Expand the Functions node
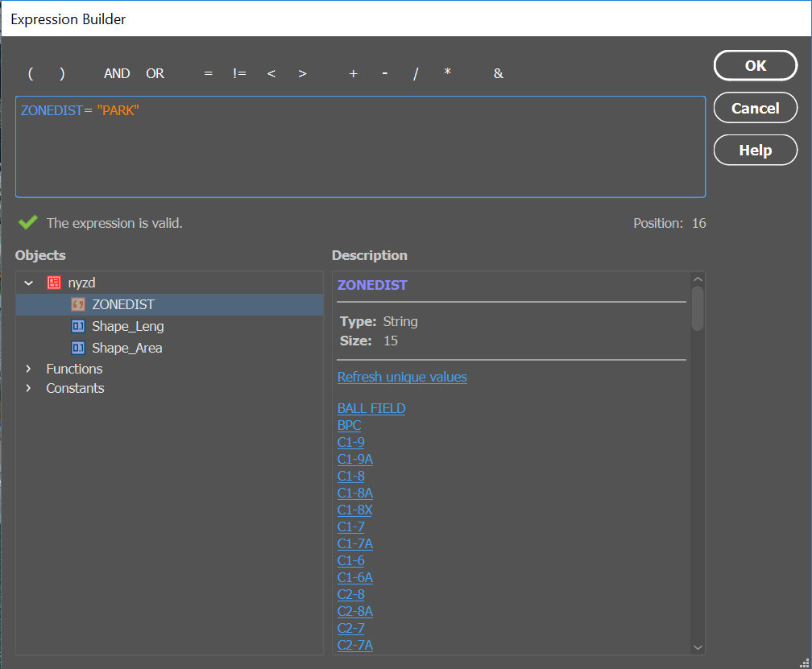Screen dimensions: 812x669 click(28, 369)
